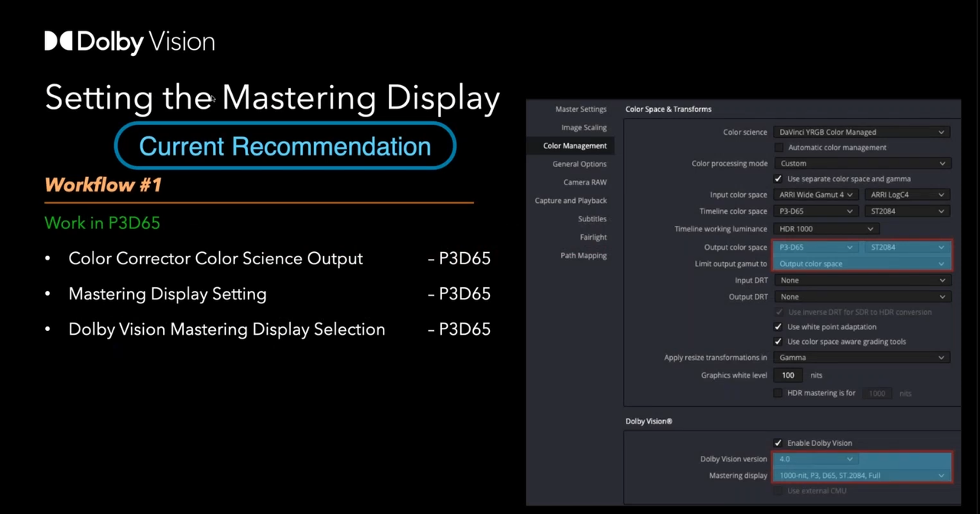Image resolution: width=980 pixels, height=514 pixels.
Task: Click the Workflow #1 heading
Action: coord(103,185)
